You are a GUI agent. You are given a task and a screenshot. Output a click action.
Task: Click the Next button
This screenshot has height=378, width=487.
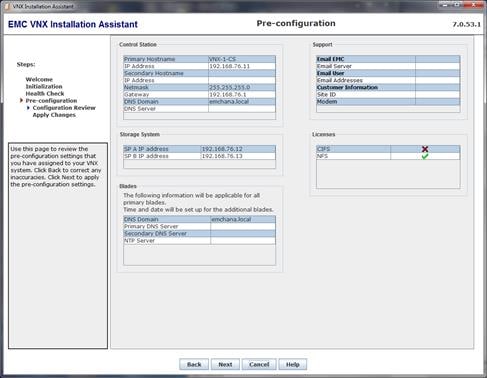tap(225, 364)
